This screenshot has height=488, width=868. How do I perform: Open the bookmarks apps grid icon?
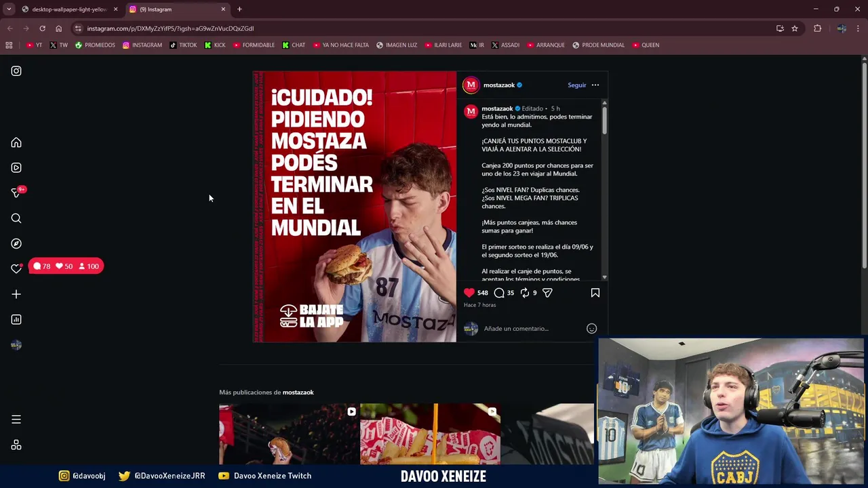(9, 45)
